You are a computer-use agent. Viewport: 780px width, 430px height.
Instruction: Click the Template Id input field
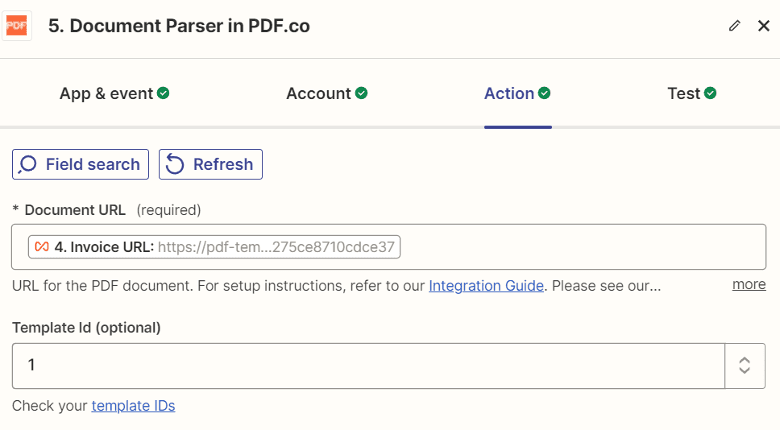[x=368, y=366]
